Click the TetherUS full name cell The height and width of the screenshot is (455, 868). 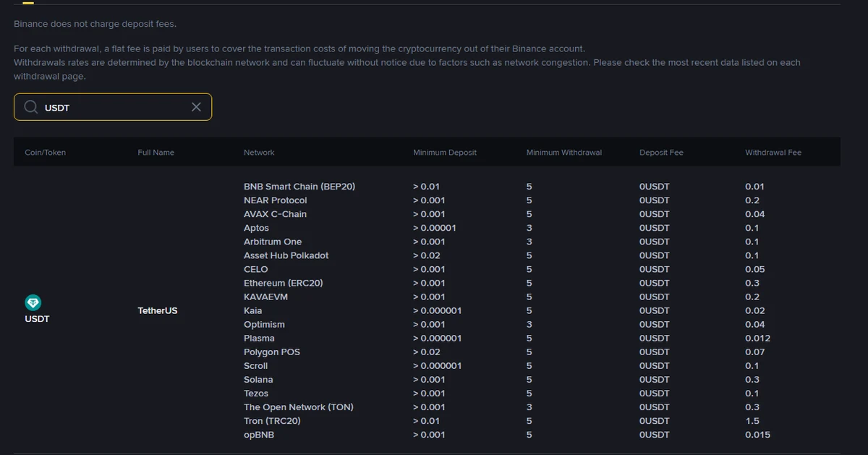point(158,310)
